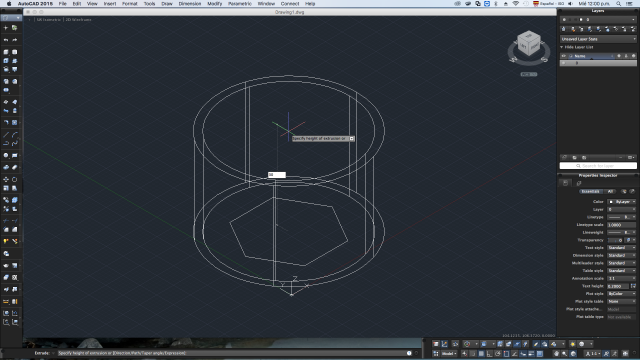Open the File menu
The image size is (640, 360).
click(62, 4)
